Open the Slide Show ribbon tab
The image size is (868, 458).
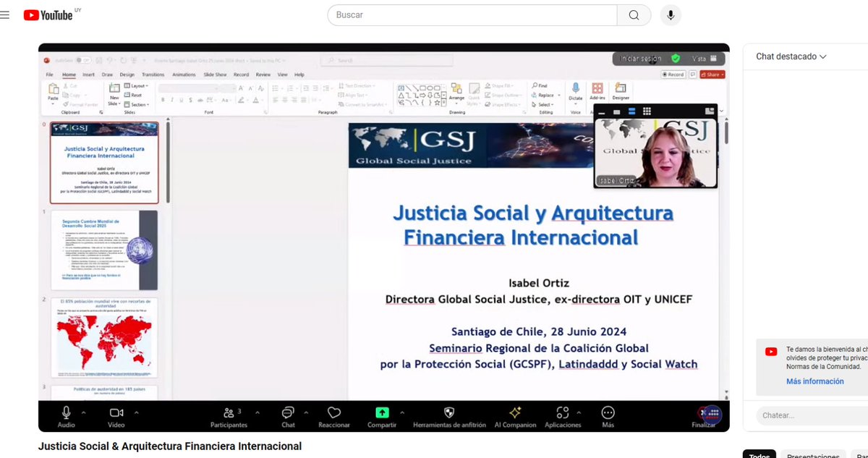tap(215, 75)
